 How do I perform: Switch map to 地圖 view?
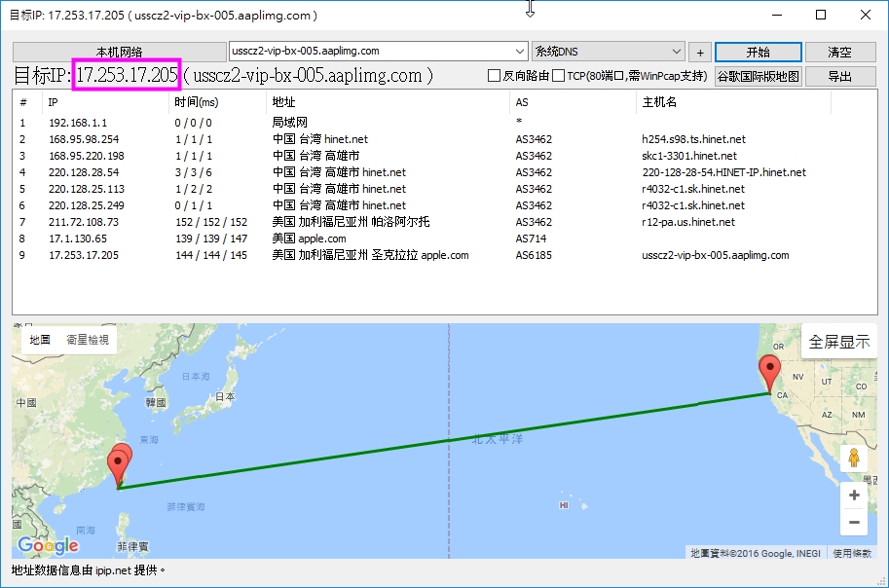pyautogui.click(x=40, y=340)
